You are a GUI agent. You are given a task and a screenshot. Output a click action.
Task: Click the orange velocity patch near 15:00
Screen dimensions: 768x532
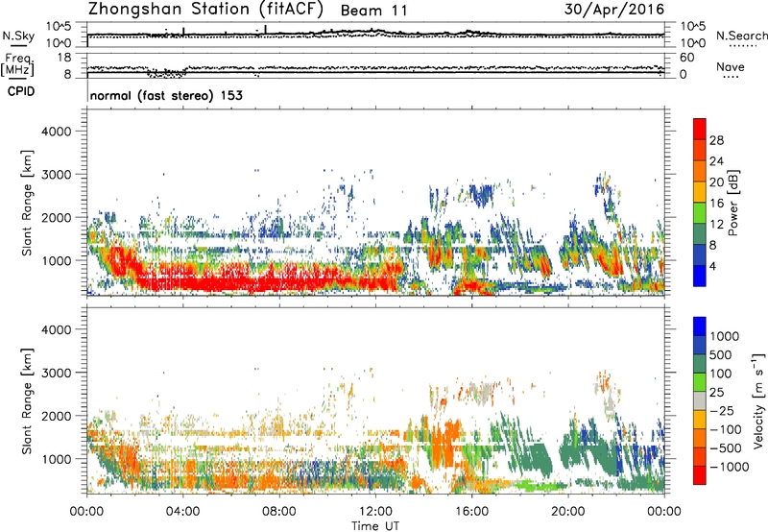[x=446, y=446]
